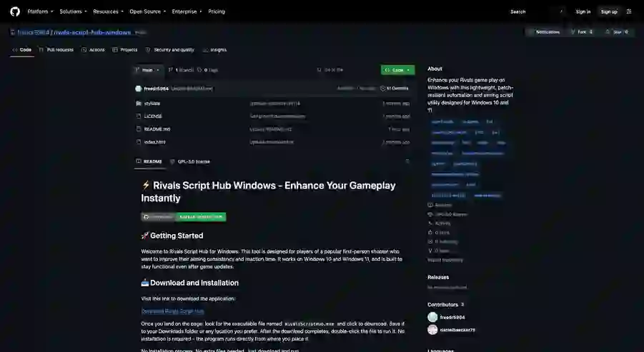Open the Releases heading link
Viewport: 644px width, 352px height.
pyautogui.click(x=438, y=277)
